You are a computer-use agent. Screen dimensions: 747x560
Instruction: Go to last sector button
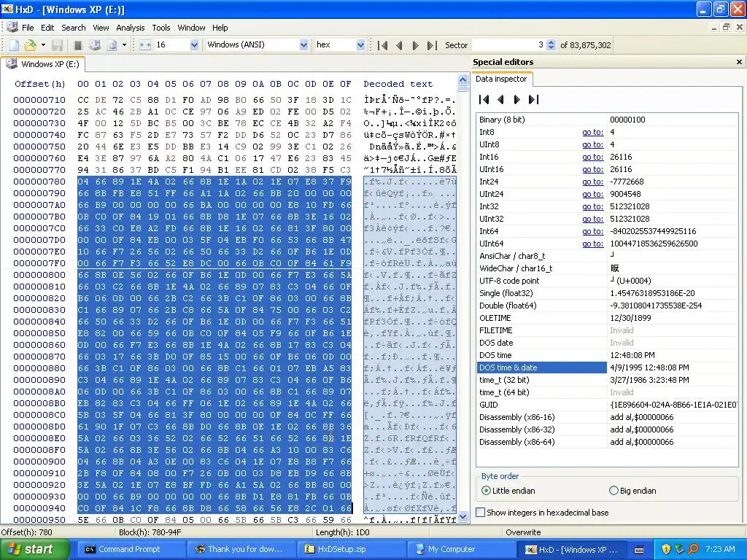432,45
